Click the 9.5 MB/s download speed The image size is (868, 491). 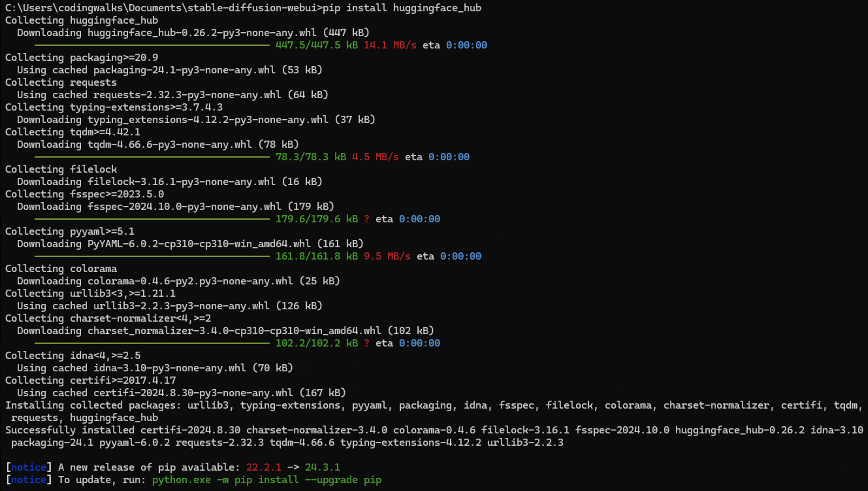click(387, 256)
